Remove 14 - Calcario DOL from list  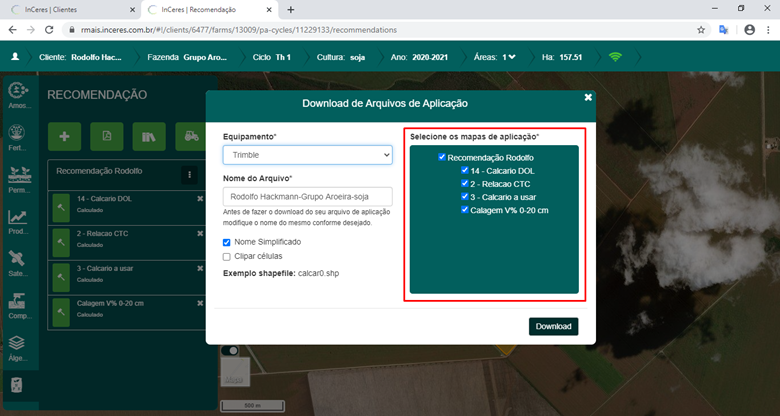click(x=200, y=199)
